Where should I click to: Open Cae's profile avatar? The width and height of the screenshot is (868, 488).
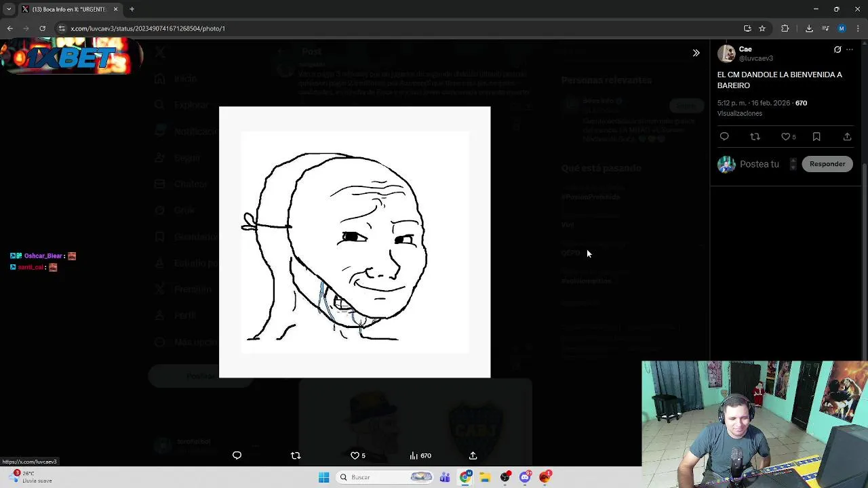(x=726, y=54)
